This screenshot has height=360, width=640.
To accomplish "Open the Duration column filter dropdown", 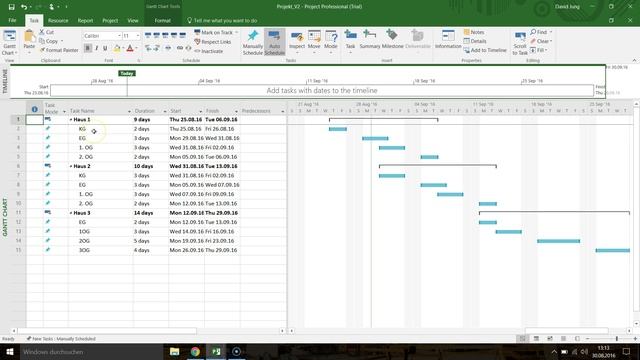I will [165, 111].
